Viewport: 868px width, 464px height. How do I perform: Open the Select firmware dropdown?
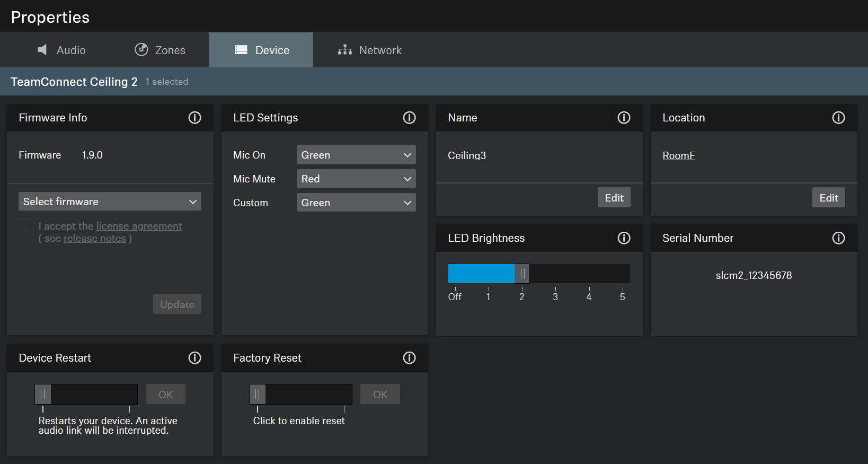point(110,202)
